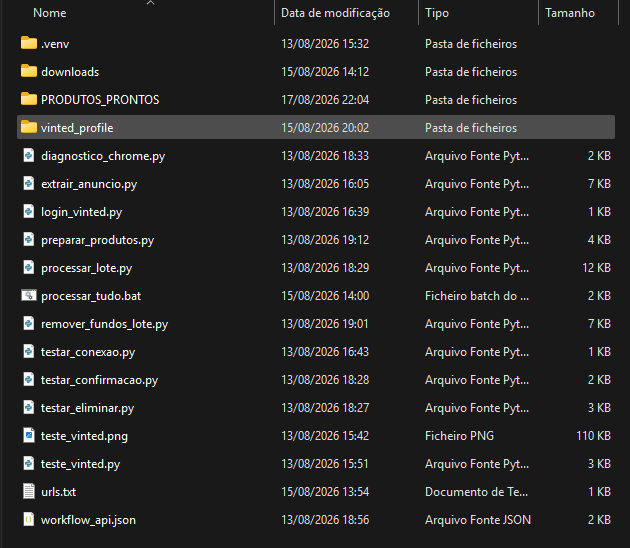Image resolution: width=630 pixels, height=548 pixels.
Task: Select file name diagnostico_chrome.py
Action: coord(103,156)
